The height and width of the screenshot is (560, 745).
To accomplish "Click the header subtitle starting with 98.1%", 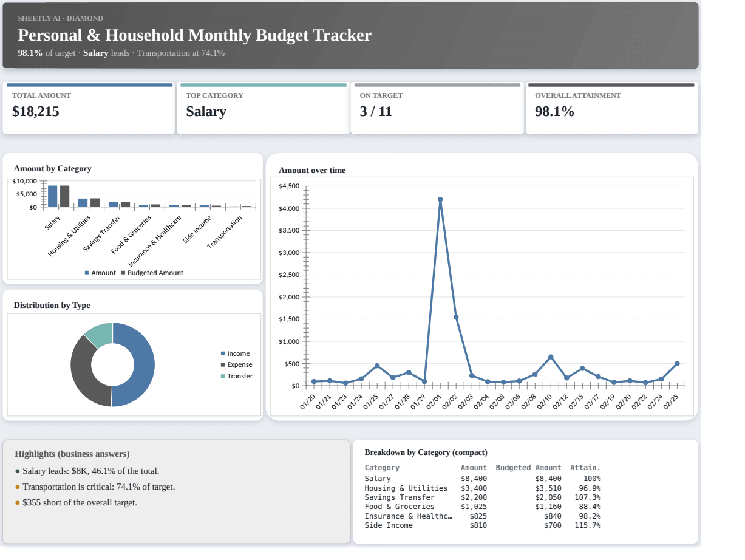I will [121, 53].
